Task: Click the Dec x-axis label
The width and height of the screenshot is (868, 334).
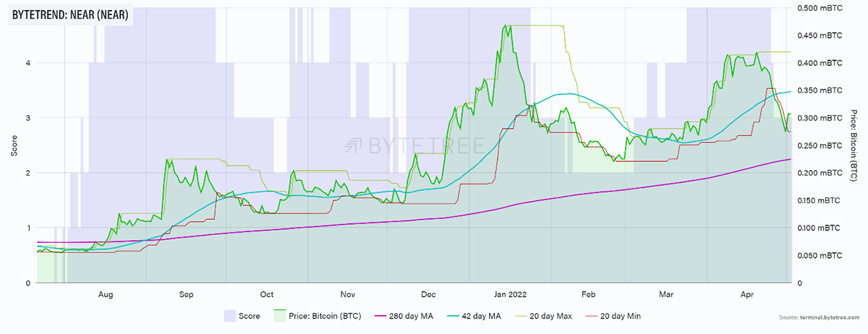Action: pyautogui.click(x=428, y=294)
